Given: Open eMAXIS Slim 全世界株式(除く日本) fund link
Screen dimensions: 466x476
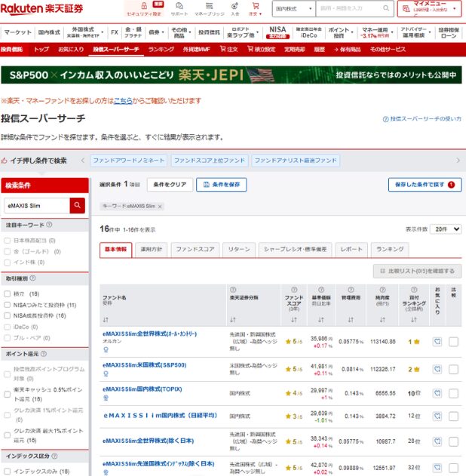Looking at the screenshot, I should (x=148, y=441).
